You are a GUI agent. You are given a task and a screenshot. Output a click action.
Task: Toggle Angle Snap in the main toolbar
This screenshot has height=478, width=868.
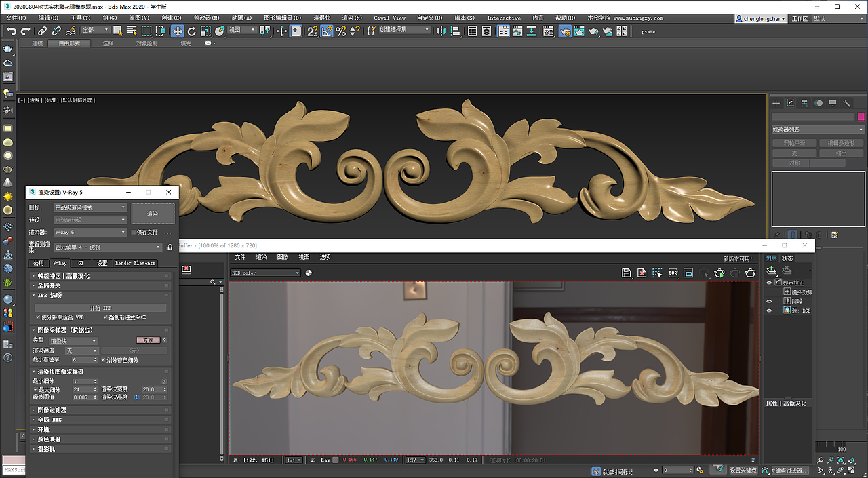point(327,31)
